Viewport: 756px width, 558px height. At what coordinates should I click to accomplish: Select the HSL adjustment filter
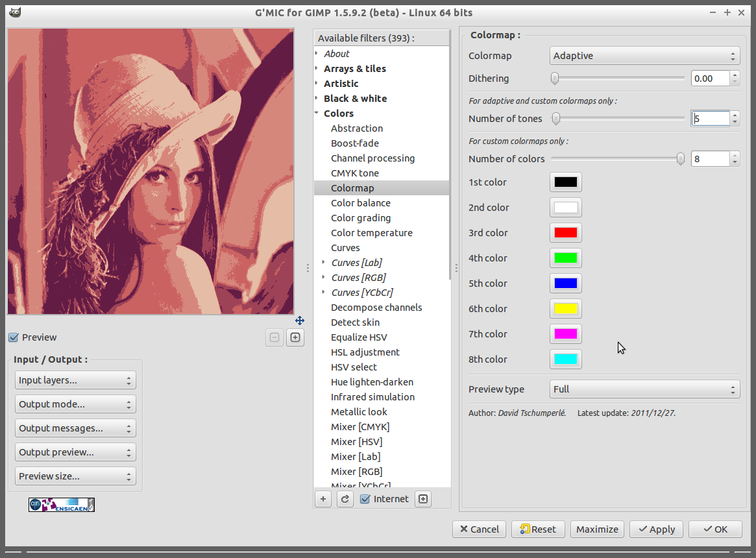365,352
